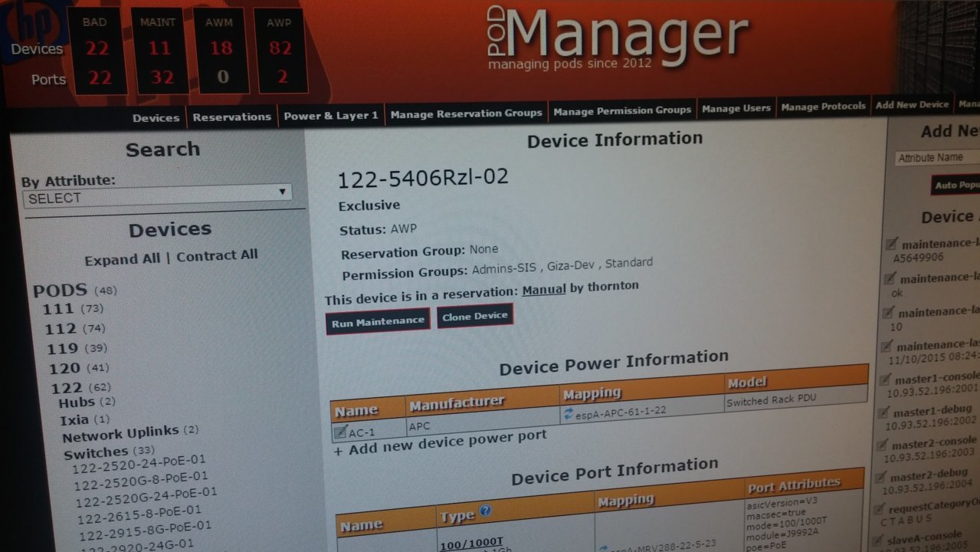Expand the Ixia category
This screenshot has height=552, width=980.
pyautogui.click(x=75, y=421)
